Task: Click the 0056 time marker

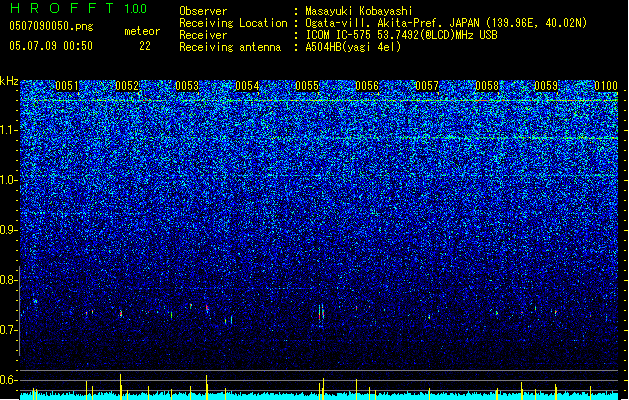Action: click(x=367, y=86)
